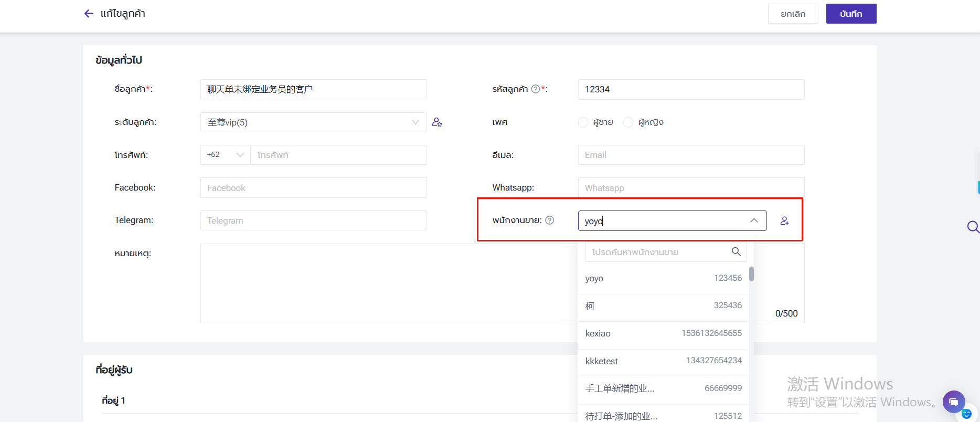The height and width of the screenshot is (422, 980).
Task: Click the help icon beside พนักงานขาย
Action: (x=549, y=220)
